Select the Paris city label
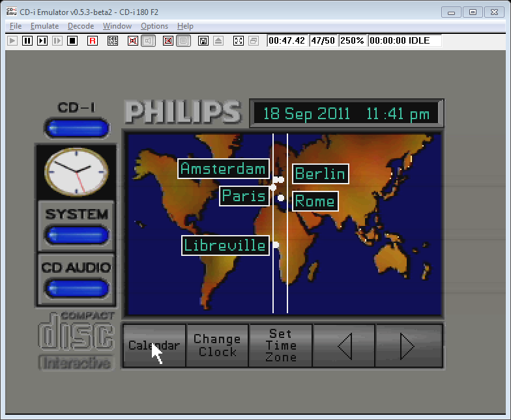Screen dimensions: 511x420 tap(244, 196)
